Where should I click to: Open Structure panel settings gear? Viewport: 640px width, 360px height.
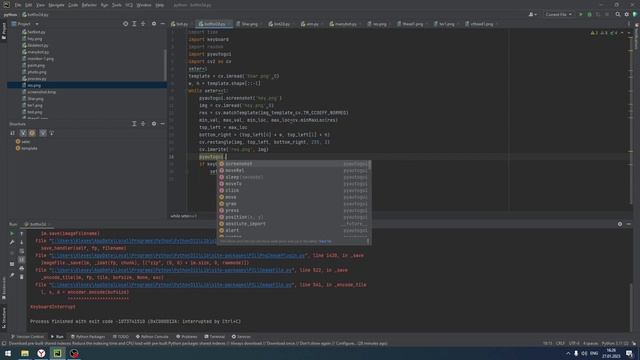click(154, 124)
